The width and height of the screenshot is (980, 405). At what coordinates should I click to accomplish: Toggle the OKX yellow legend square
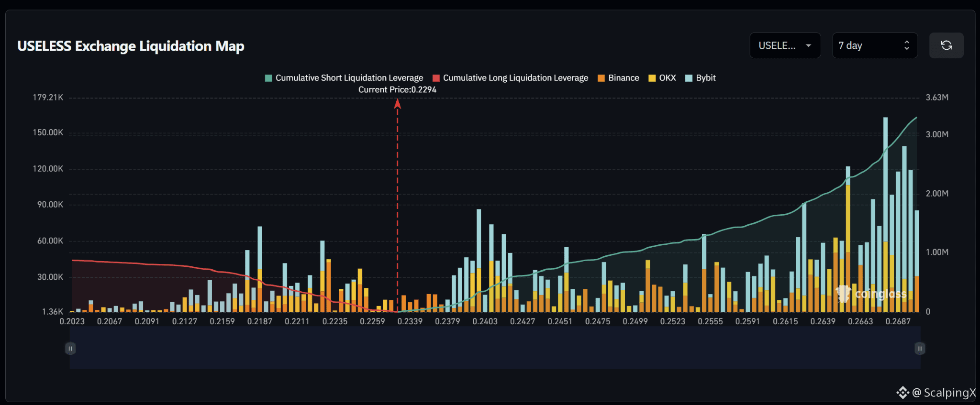click(652, 78)
